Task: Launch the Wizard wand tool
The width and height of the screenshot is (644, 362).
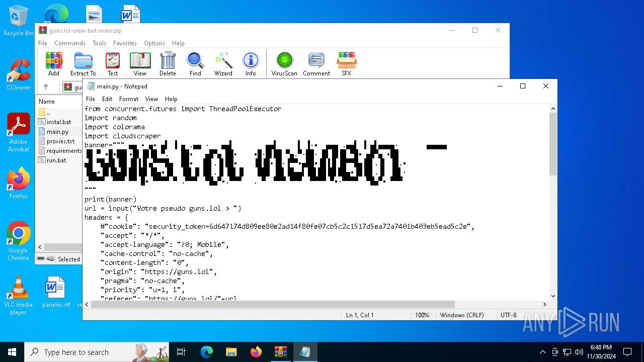Action: click(223, 64)
